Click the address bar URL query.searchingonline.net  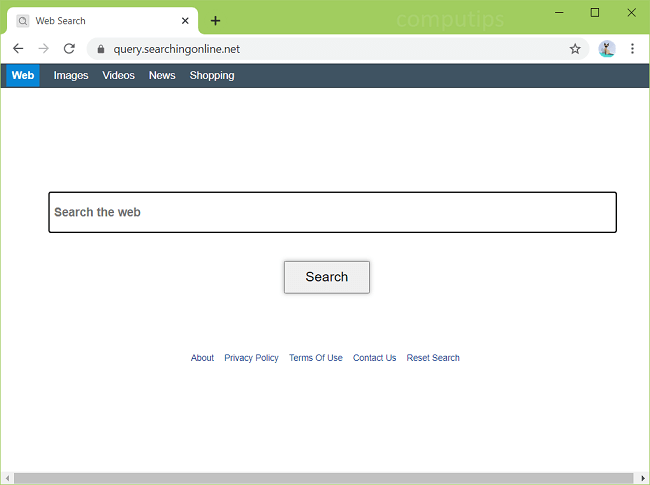click(177, 49)
